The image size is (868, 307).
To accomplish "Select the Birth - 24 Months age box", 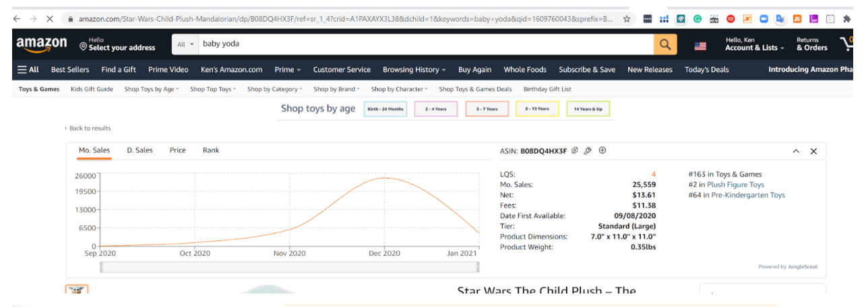I will [x=385, y=108].
